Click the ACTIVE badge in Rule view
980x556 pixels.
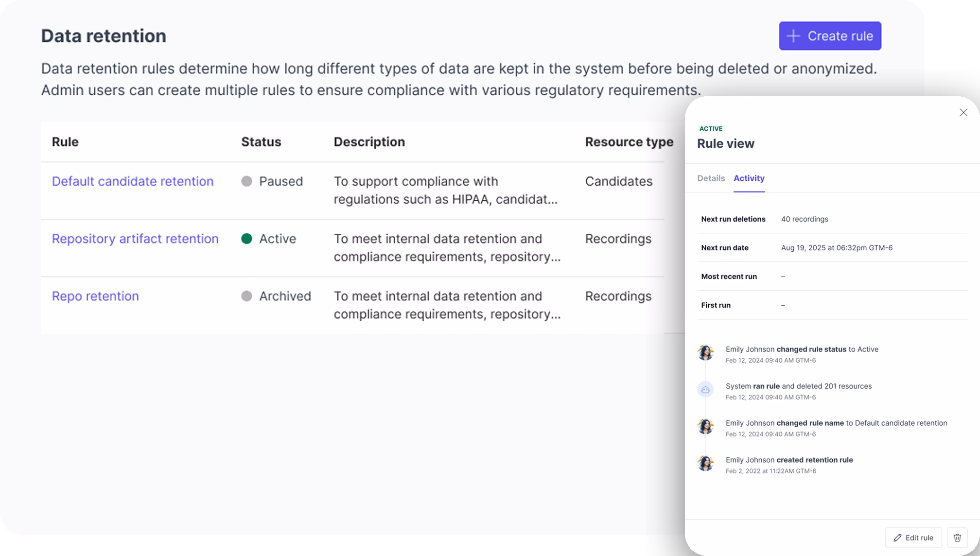711,129
